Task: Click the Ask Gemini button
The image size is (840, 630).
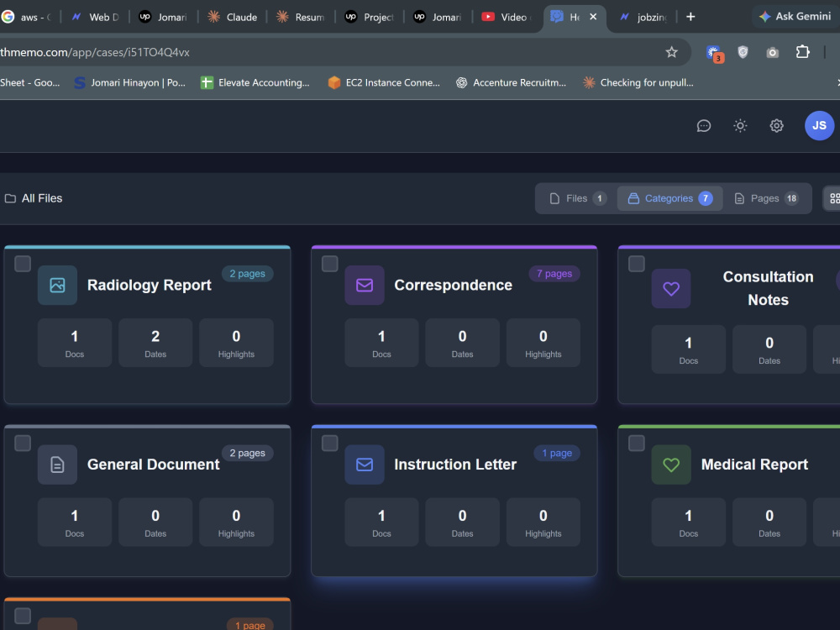Action: tap(795, 17)
